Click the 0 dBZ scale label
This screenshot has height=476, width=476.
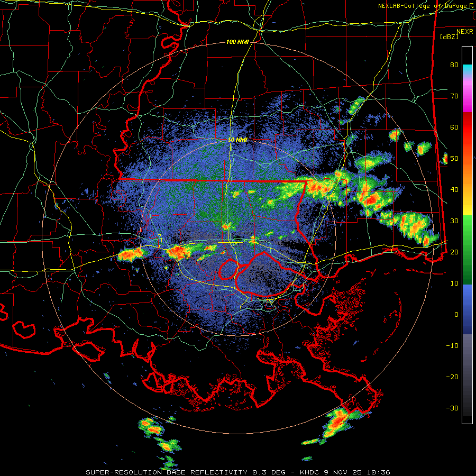(456, 315)
